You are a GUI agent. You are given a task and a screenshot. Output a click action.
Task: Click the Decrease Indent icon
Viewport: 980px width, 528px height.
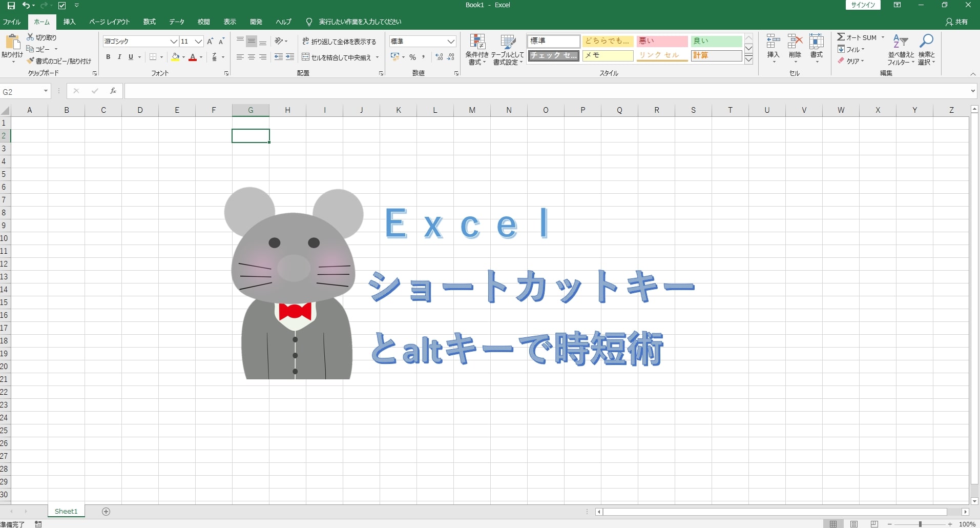point(278,57)
